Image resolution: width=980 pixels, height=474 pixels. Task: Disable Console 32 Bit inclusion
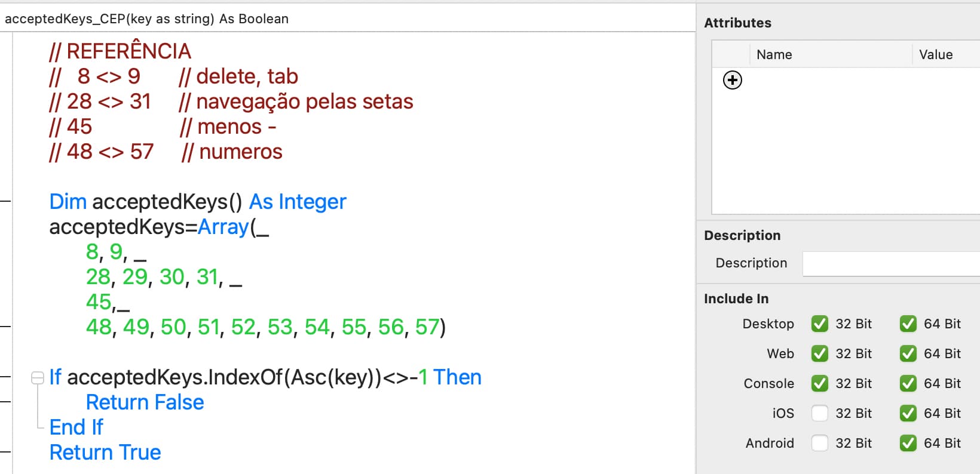pyautogui.click(x=820, y=383)
